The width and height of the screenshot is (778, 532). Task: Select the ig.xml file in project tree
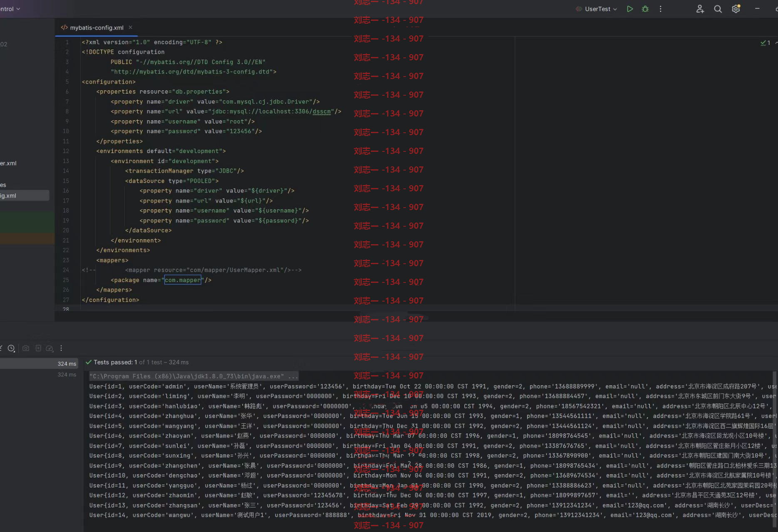point(25,195)
